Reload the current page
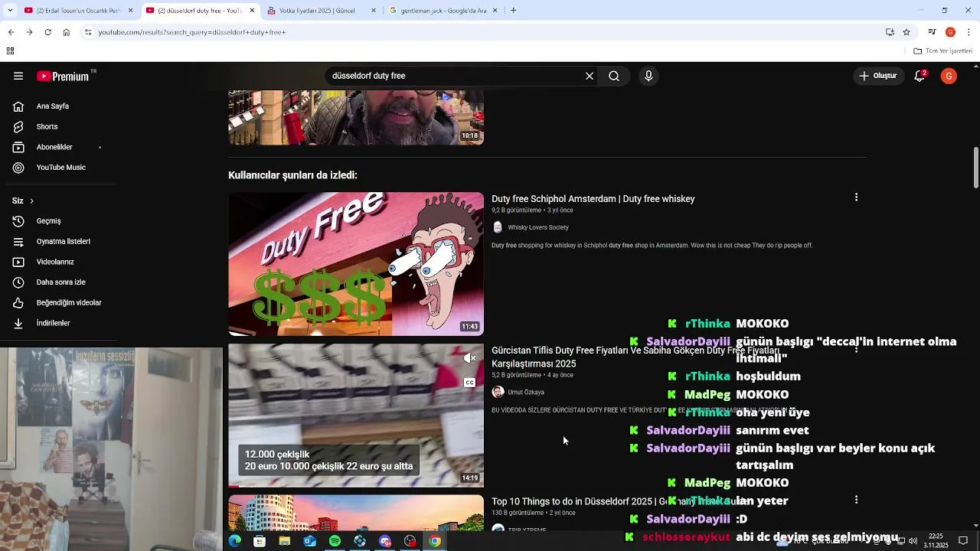Viewport: 980px width, 551px height. point(47,32)
